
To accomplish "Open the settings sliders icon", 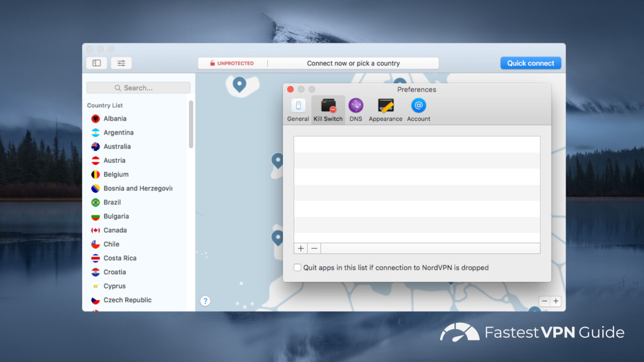I will pos(121,63).
